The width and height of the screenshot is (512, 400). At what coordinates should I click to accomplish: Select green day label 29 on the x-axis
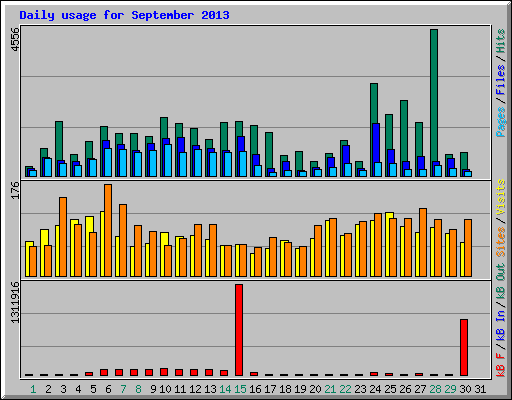click(x=450, y=389)
